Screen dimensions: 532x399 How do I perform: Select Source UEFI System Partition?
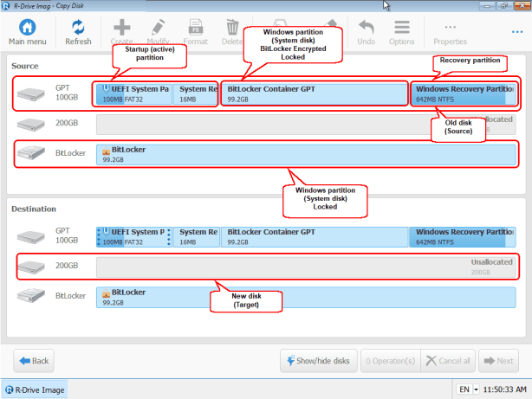135,93
